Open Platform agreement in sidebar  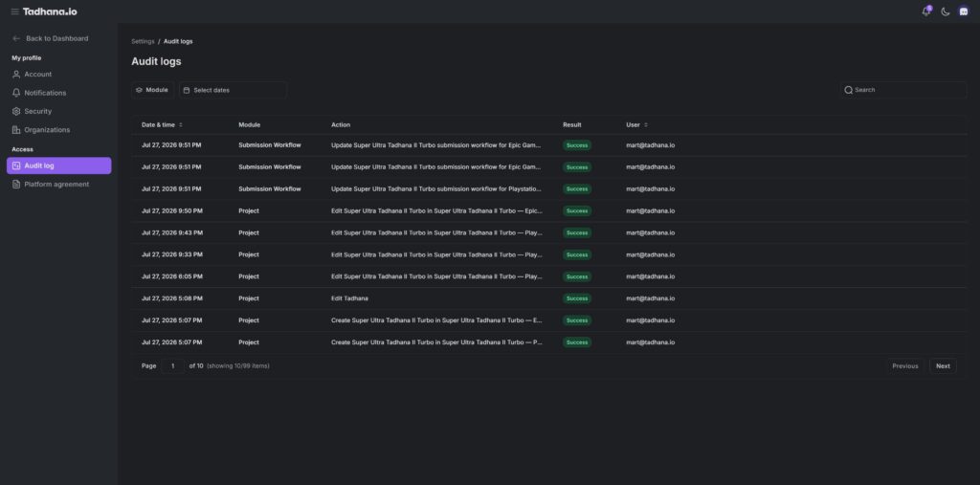tap(58, 185)
